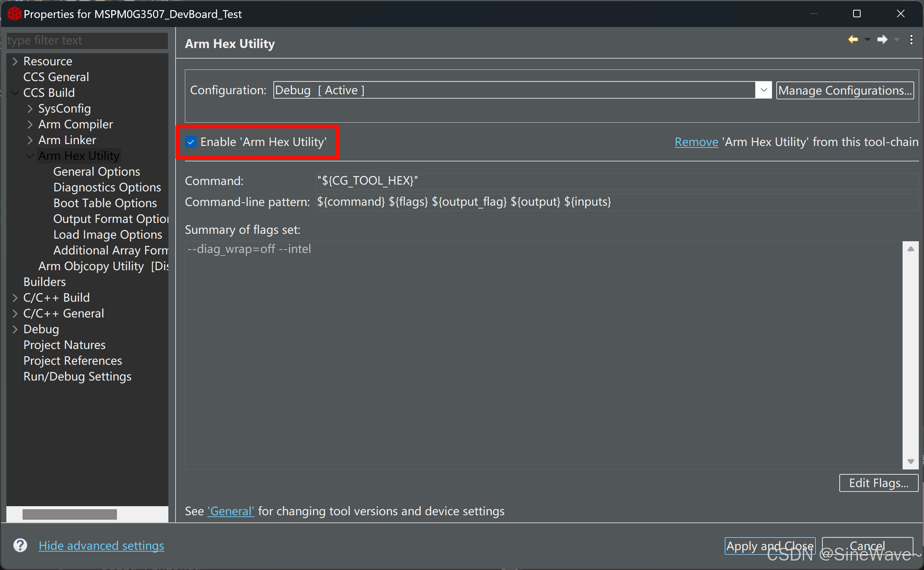Screen dimensions: 924x570
Task: Click the flags area scroll-up arrow
Action: point(910,249)
